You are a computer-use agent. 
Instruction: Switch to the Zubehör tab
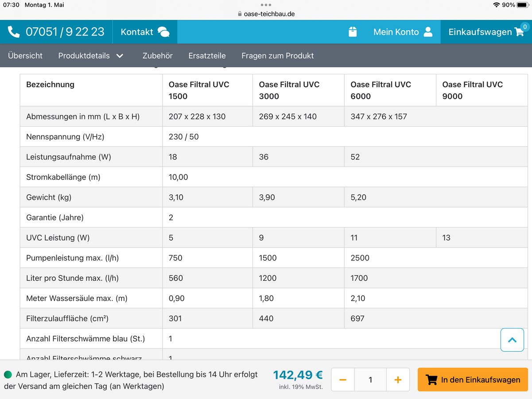coord(158,56)
